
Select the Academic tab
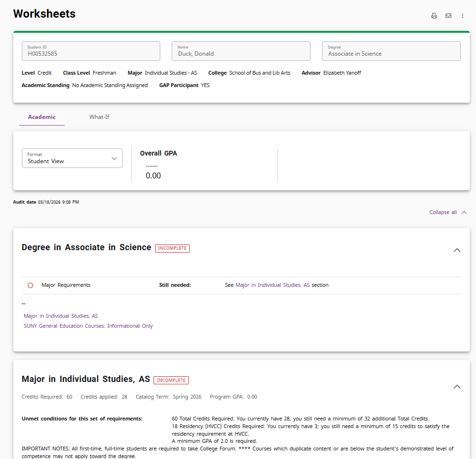[42, 117]
